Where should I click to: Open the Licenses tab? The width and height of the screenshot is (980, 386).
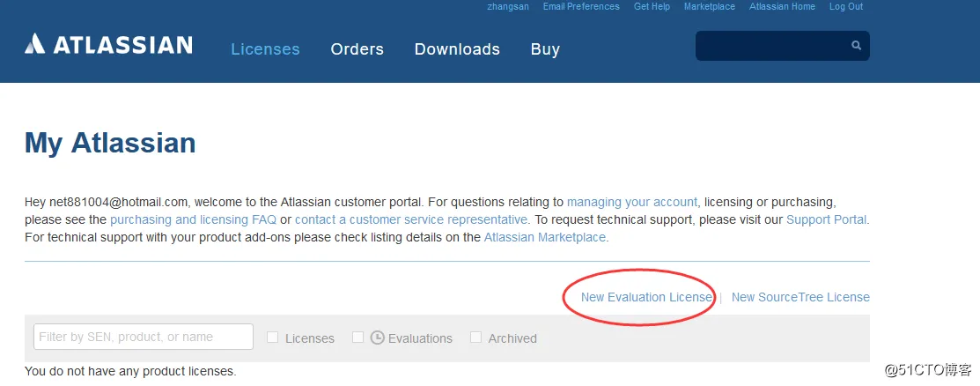point(265,49)
